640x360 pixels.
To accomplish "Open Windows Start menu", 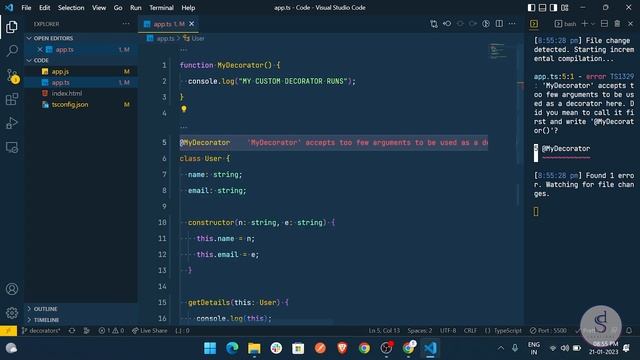I will click(210, 348).
